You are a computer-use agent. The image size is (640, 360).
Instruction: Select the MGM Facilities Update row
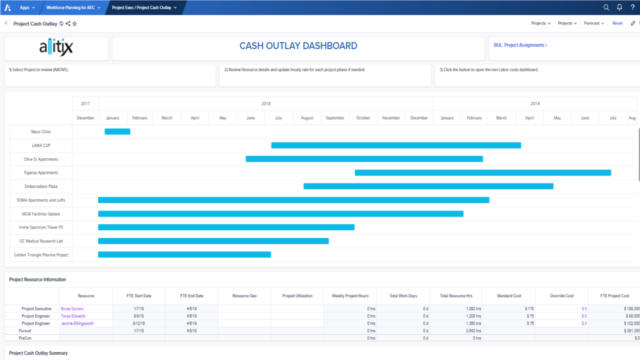pyautogui.click(x=41, y=214)
